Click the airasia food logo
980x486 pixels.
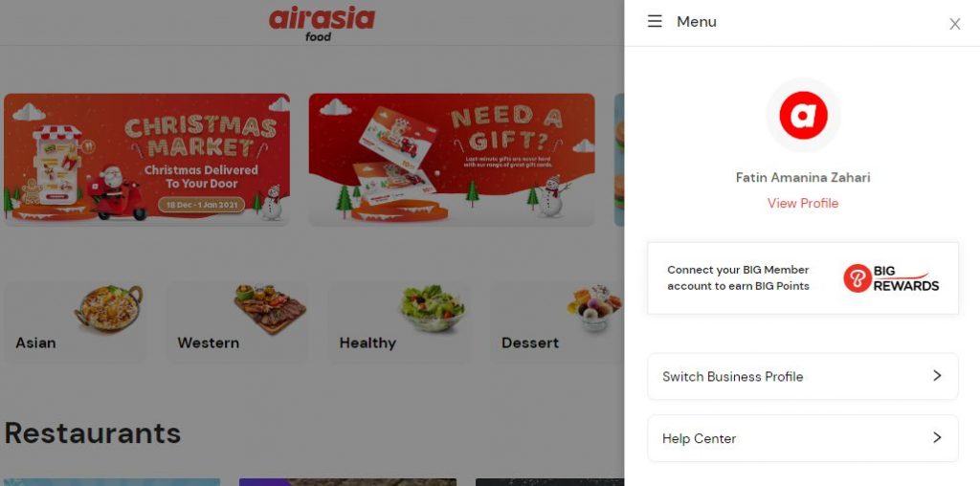click(322, 24)
